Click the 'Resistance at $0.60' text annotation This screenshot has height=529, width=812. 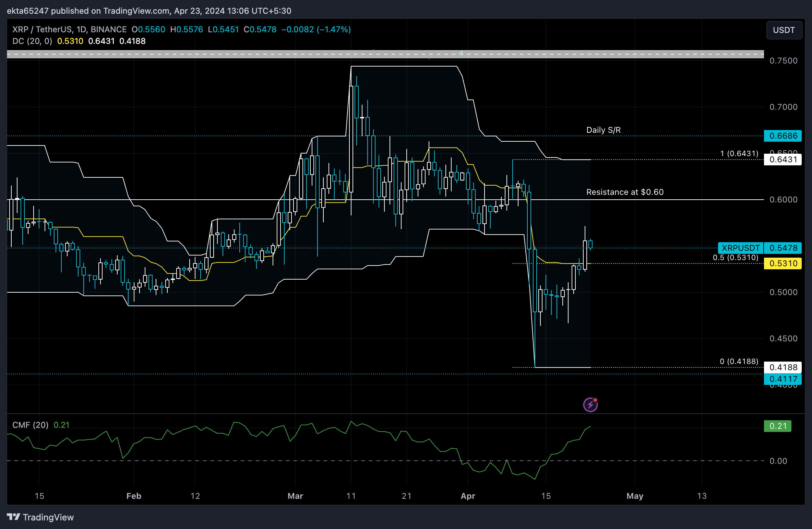(x=625, y=192)
